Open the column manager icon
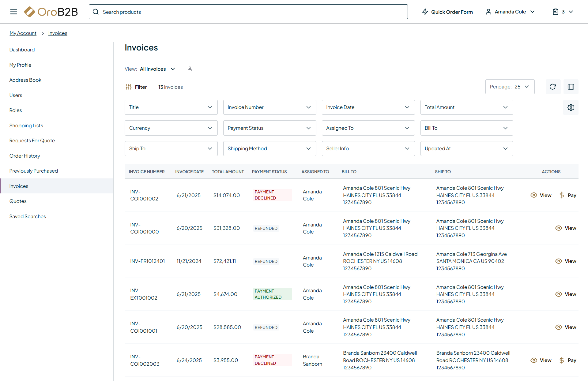 click(x=571, y=87)
